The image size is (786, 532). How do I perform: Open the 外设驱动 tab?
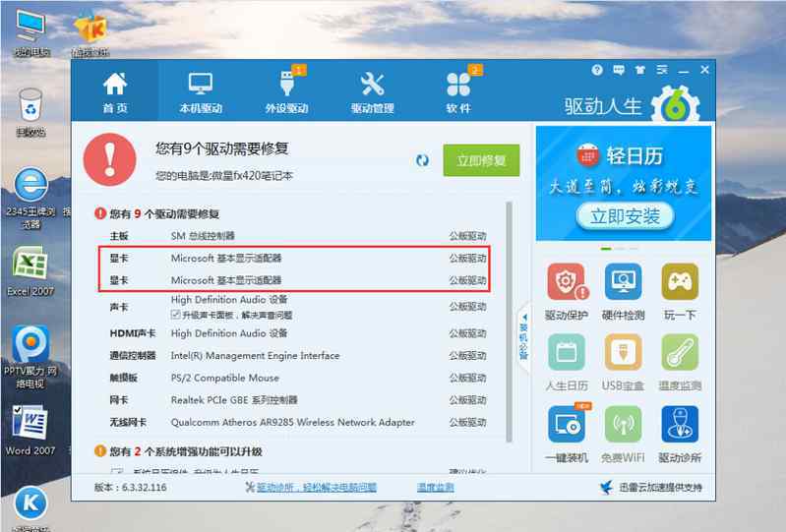coord(286,92)
